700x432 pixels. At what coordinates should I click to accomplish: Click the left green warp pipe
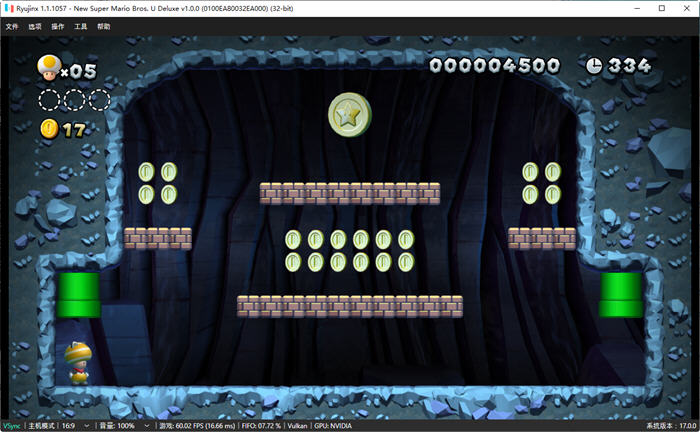tap(79, 295)
